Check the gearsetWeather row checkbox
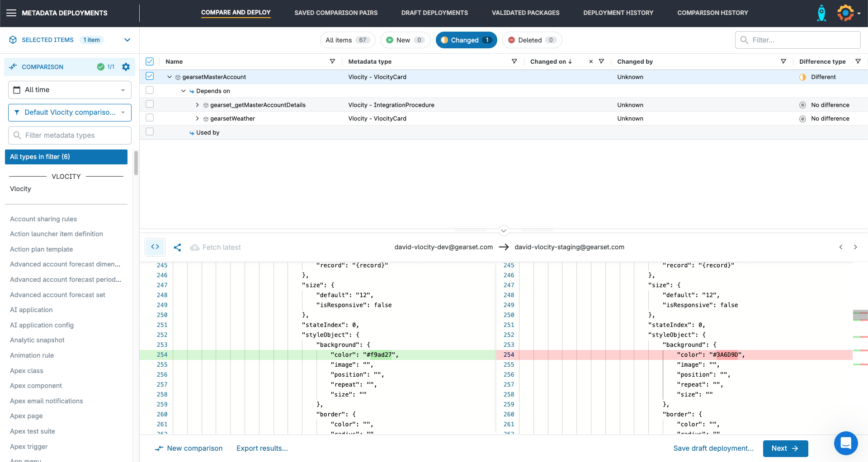The width and height of the screenshot is (868, 462). (x=150, y=118)
